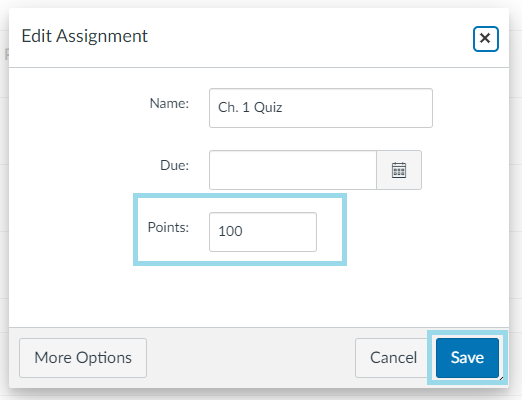Click the resize grip at dialog corner

(x=501, y=378)
